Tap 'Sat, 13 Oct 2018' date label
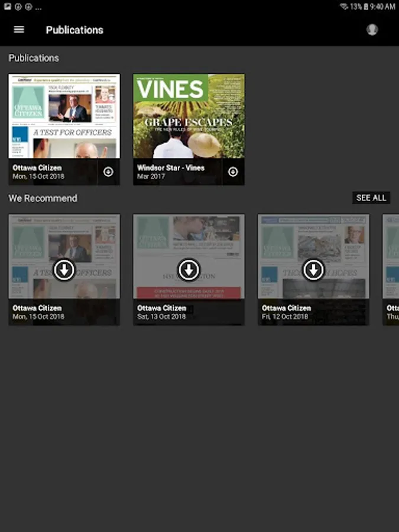The width and height of the screenshot is (399, 532). (161, 317)
